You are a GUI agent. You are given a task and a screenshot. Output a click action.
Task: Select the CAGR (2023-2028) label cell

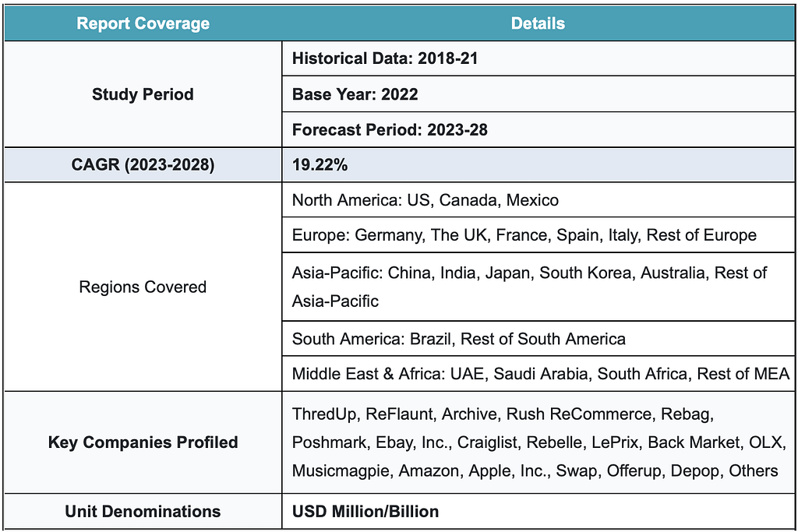143,165
